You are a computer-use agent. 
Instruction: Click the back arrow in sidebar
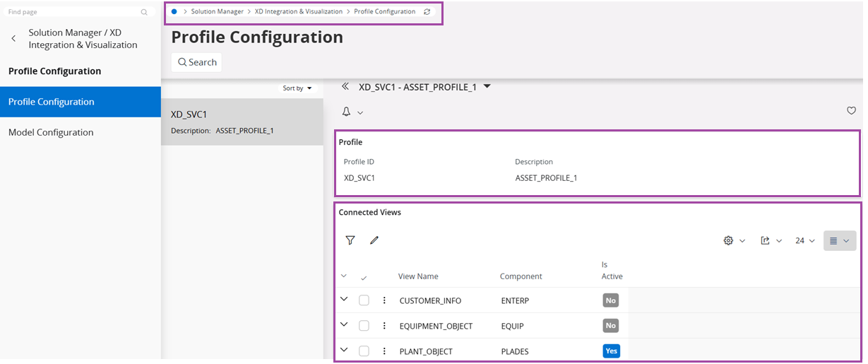(13, 39)
